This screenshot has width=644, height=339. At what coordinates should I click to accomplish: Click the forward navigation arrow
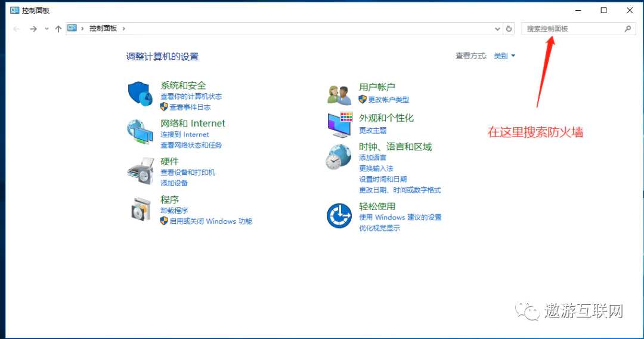click(x=33, y=29)
